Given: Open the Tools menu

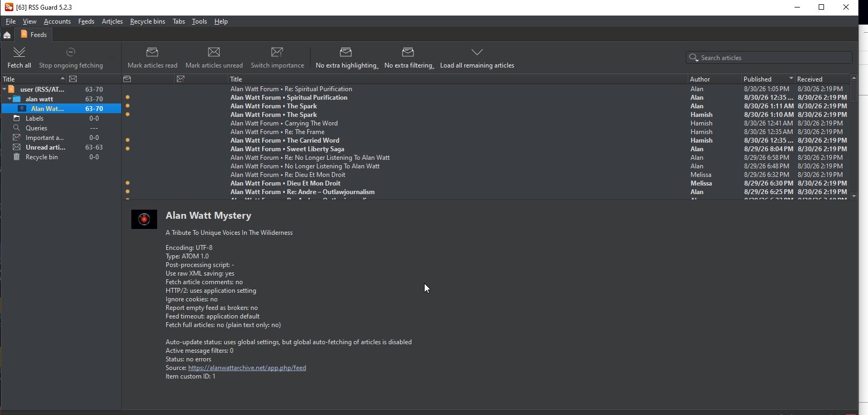Looking at the screenshot, I should [x=199, y=21].
